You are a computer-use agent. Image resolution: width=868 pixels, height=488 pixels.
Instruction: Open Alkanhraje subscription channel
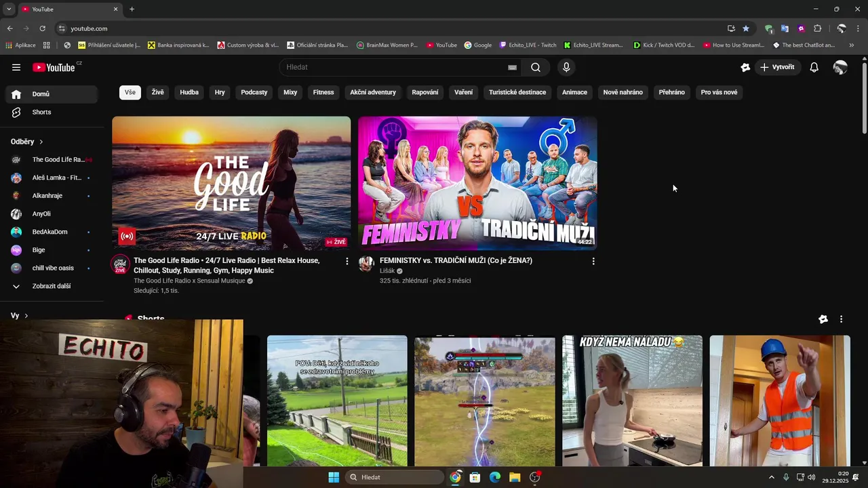point(52,196)
